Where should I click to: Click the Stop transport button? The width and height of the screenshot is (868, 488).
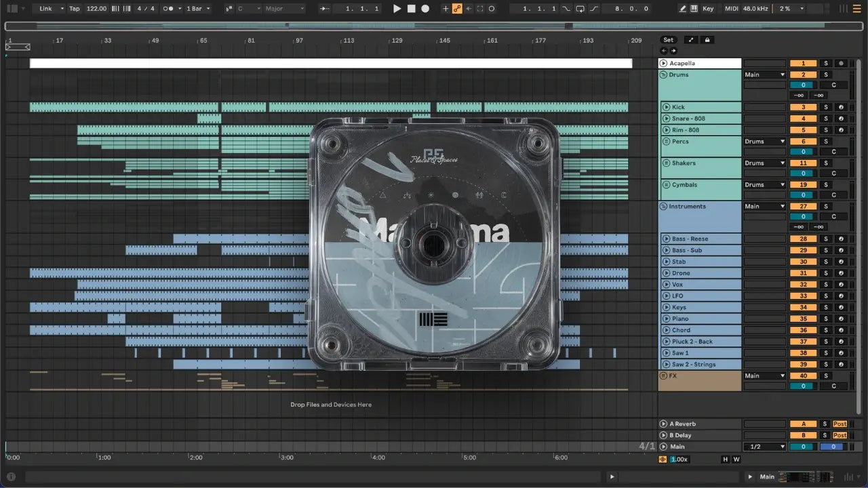click(411, 9)
